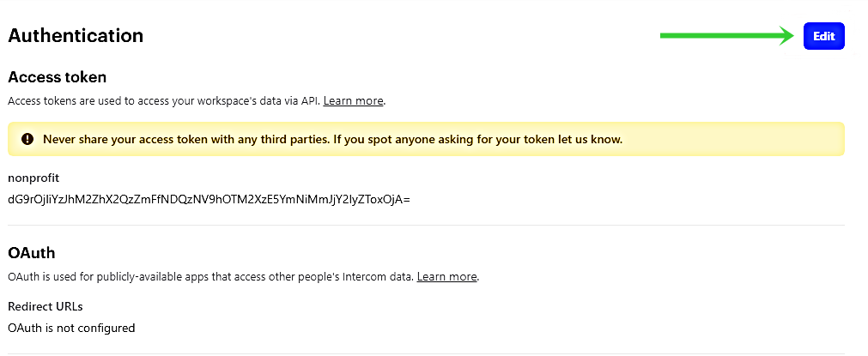Click the green arrow pointing to Edit
Screen dimensions: 868x356
click(x=727, y=35)
